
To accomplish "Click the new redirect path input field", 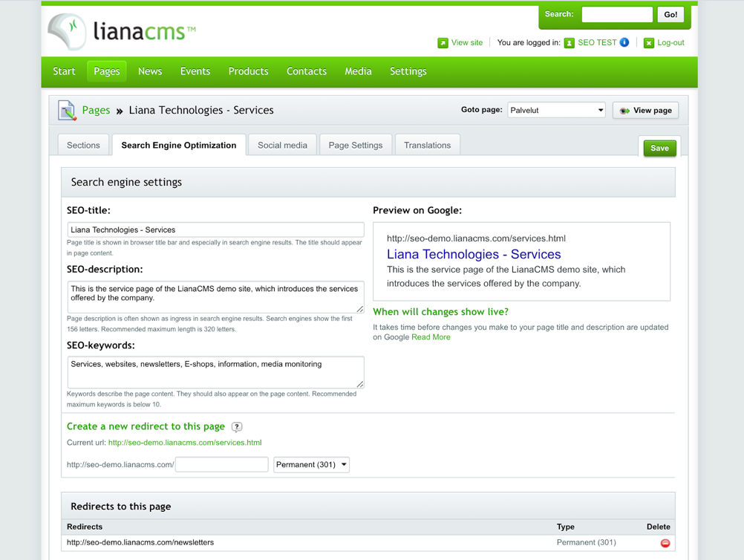I will click(221, 465).
